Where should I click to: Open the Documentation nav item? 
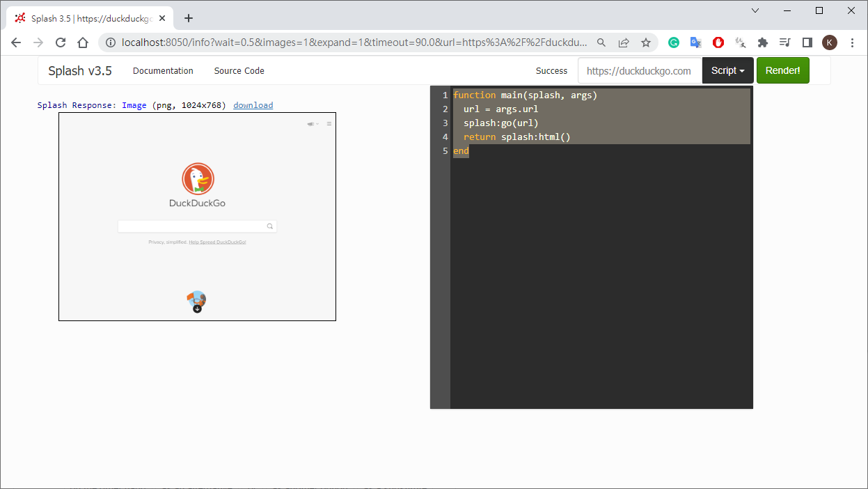click(163, 70)
